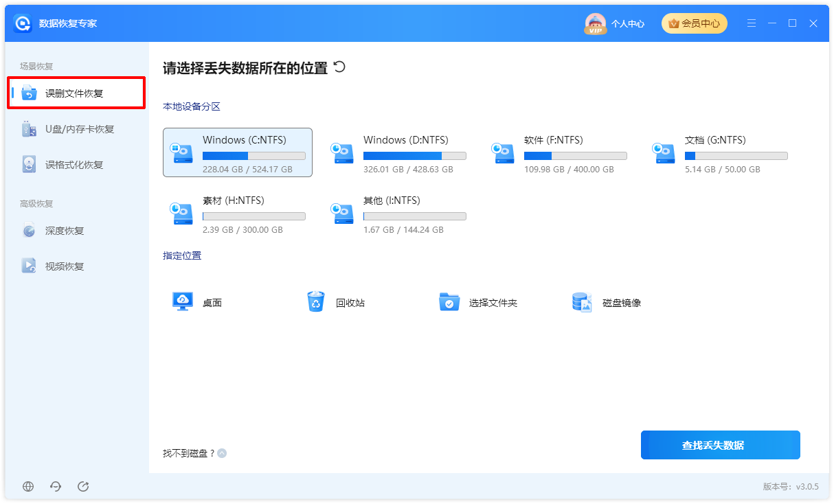Click the circular arrows icon next to the globe
834x504 pixels.
pyautogui.click(x=56, y=486)
